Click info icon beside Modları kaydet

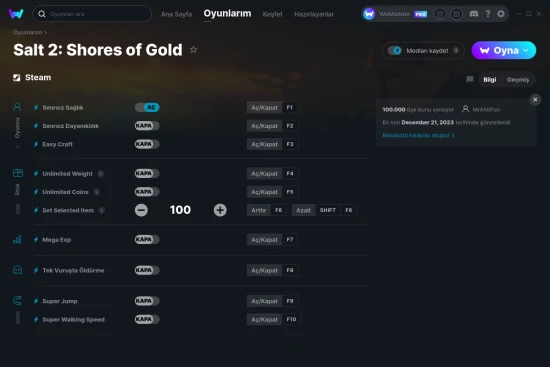coord(456,51)
